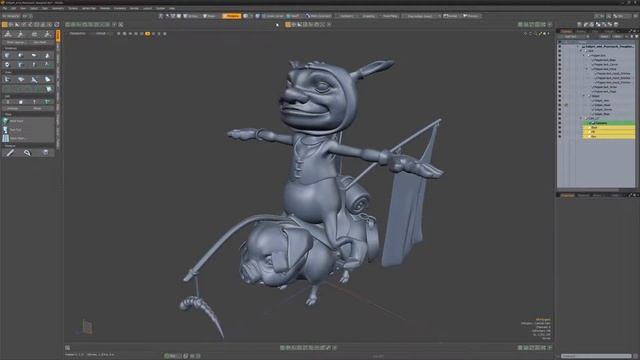Click white dot icon in center layout bar
Image resolution: width=640 pixels, height=360 pixels.
[278, 25]
